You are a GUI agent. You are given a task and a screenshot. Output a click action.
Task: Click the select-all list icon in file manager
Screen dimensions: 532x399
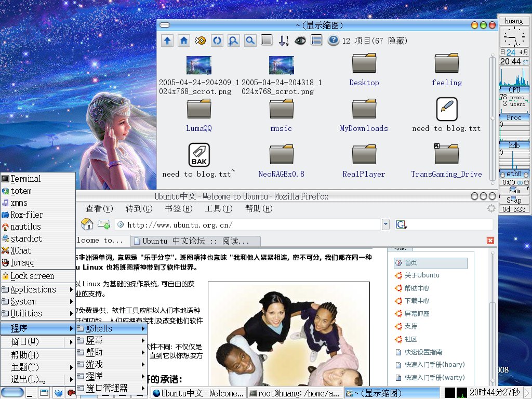click(316, 41)
